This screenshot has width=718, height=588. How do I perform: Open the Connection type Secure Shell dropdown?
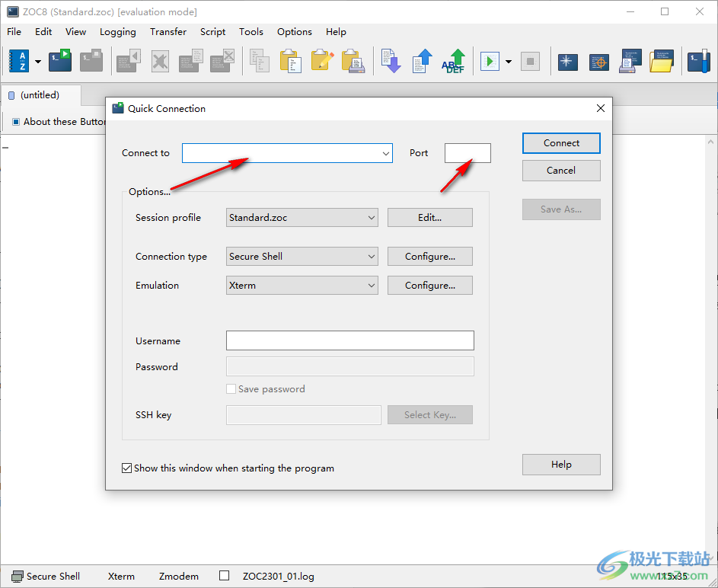[x=302, y=257]
